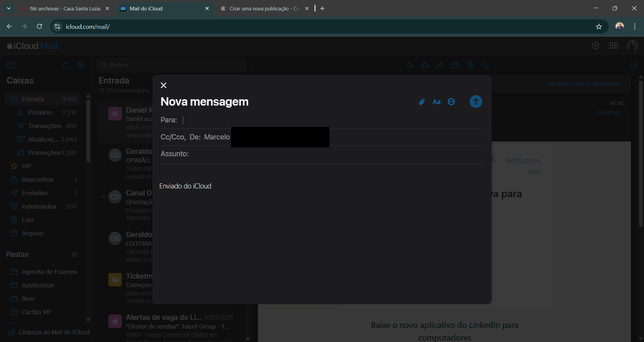The height and width of the screenshot is (342, 644).
Task: Open the iCloud apps grid launcher
Action: coord(614,46)
